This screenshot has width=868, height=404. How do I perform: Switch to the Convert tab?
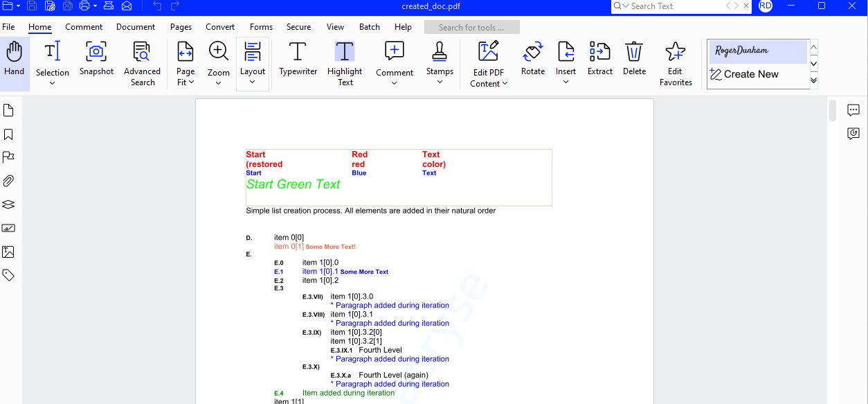(x=220, y=27)
